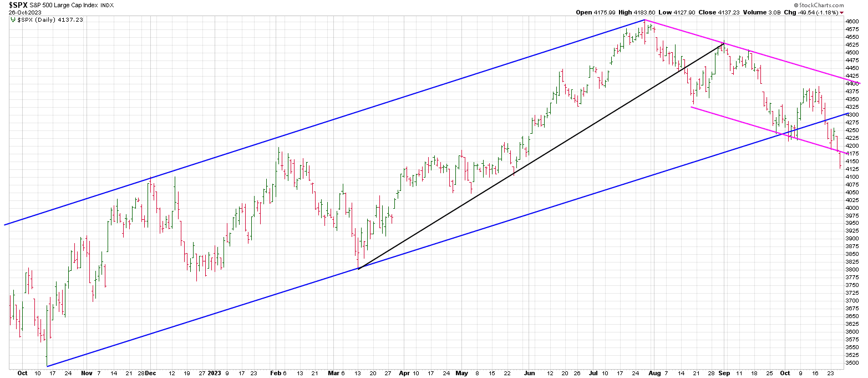Click the bar chart legend icon beside $SPX (Daily)

[13, 19]
